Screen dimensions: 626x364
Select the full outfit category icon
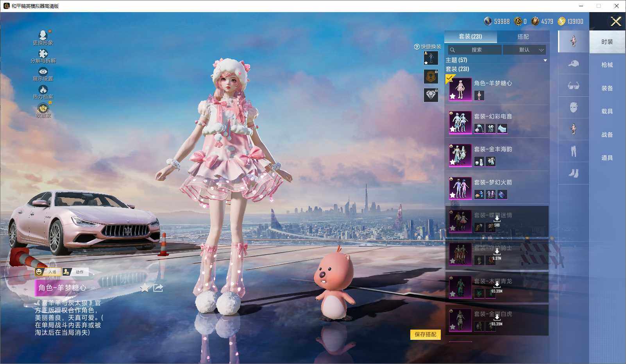[x=573, y=41]
